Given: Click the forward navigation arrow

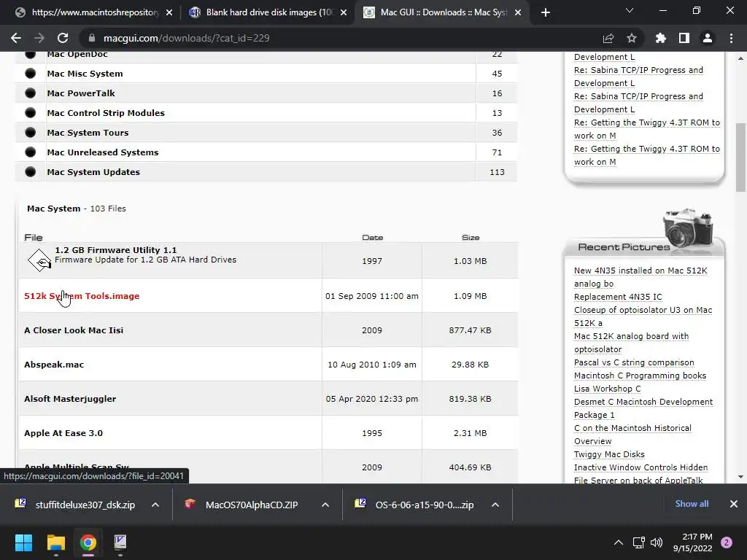Looking at the screenshot, I should coord(39,38).
